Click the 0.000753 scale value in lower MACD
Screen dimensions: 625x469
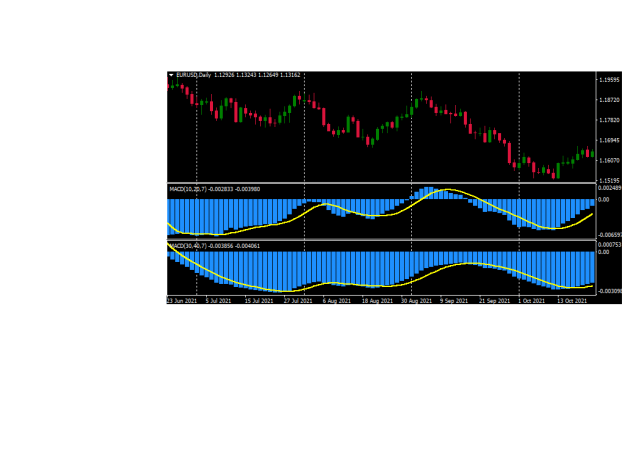[609, 245]
